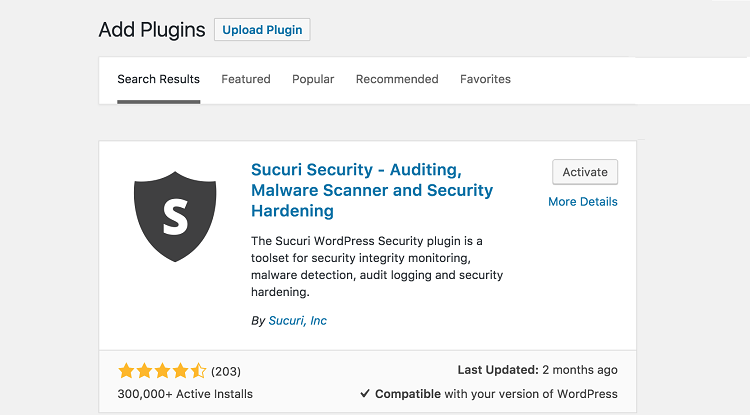Open the Recommended tab

point(397,79)
